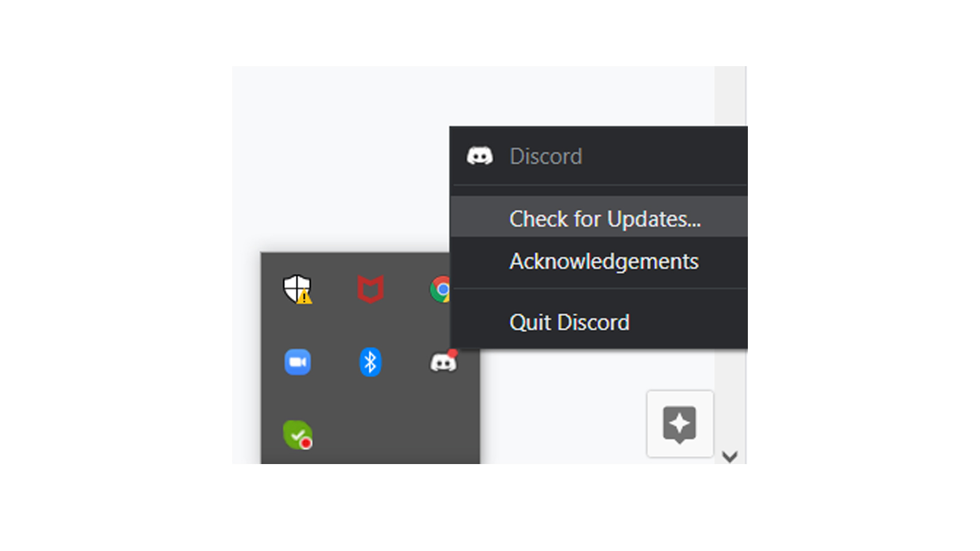Open the Acknowledgements menu entry

click(x=599, y=261)
